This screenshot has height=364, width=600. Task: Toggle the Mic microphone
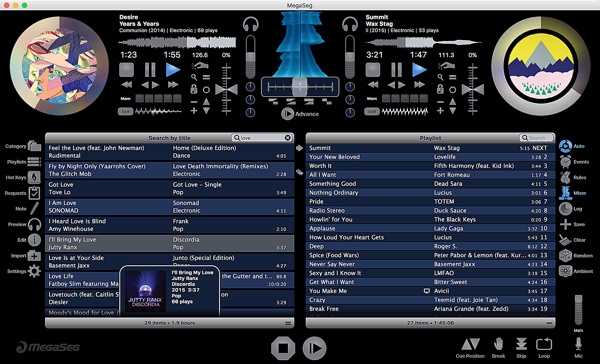tap(578, 344)
